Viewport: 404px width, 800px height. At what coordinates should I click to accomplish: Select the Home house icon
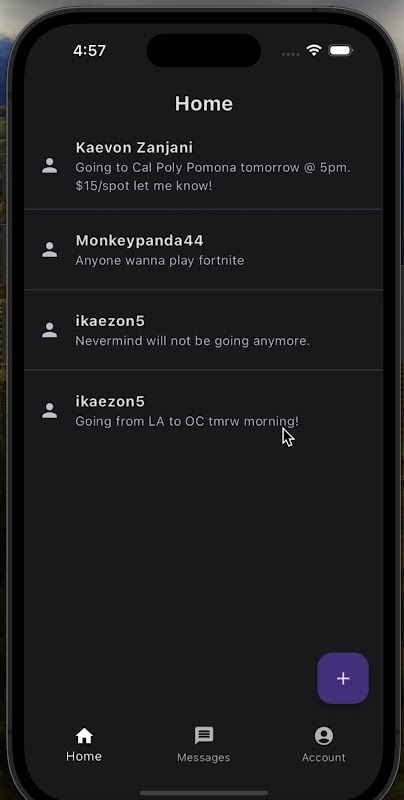pos(84,736)
